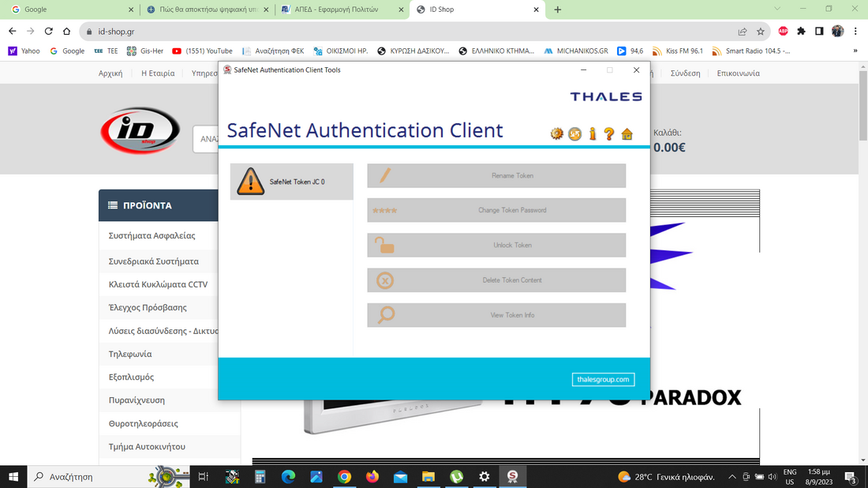Open the Chrome Extensions puzzle icon
Screen dimensions: 868x488
801,32
